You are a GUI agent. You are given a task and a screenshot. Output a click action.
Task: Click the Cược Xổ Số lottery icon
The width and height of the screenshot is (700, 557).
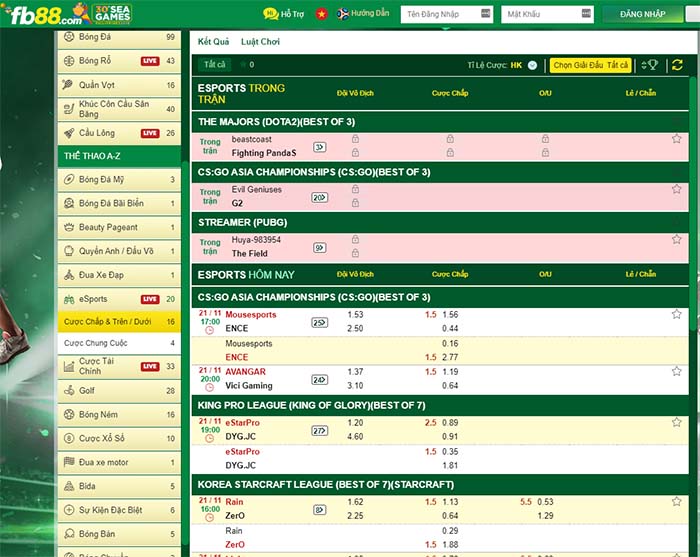point(69,438)
